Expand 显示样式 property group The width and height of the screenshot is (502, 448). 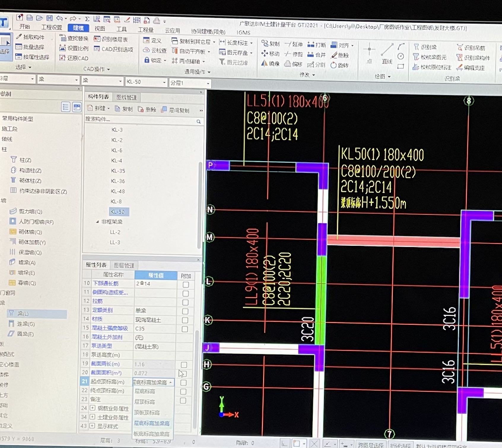pyautogui.click(x=92, y=426)
